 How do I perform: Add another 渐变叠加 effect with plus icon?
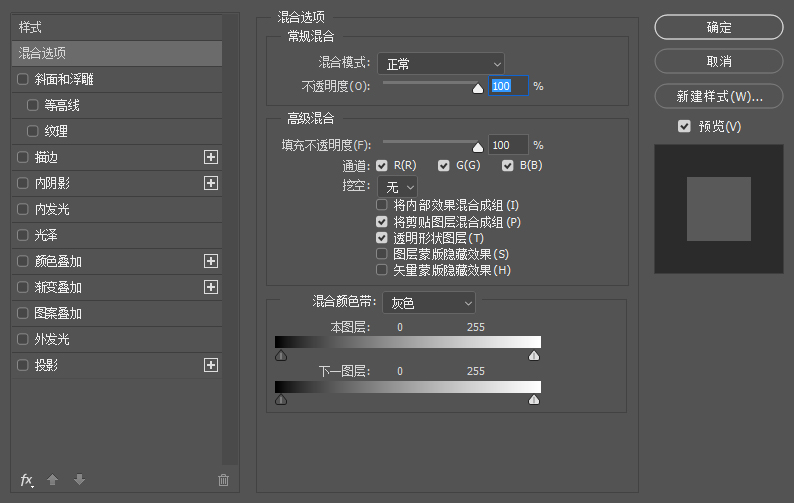point(211,287)
